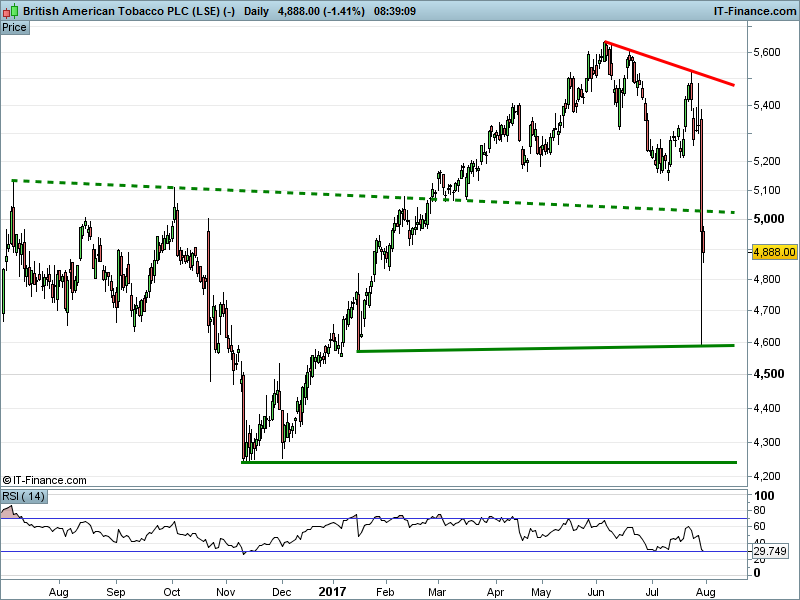800x600 pixels.
Task: Click the Daily timeframe label
Action: (x=256, y=11)
